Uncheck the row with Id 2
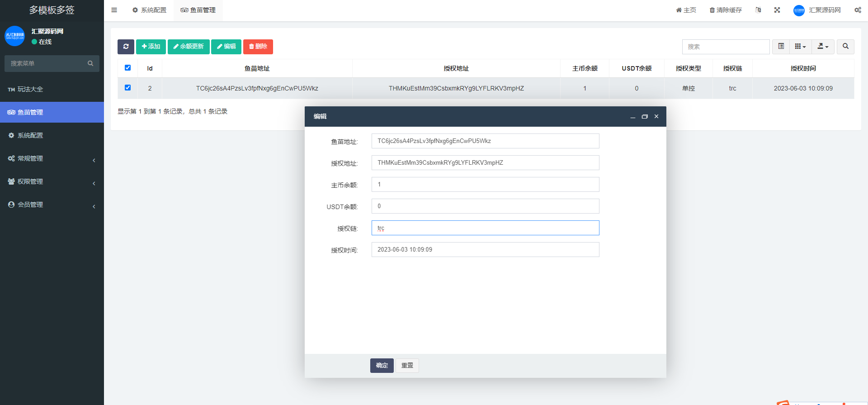 pos(127,88)
